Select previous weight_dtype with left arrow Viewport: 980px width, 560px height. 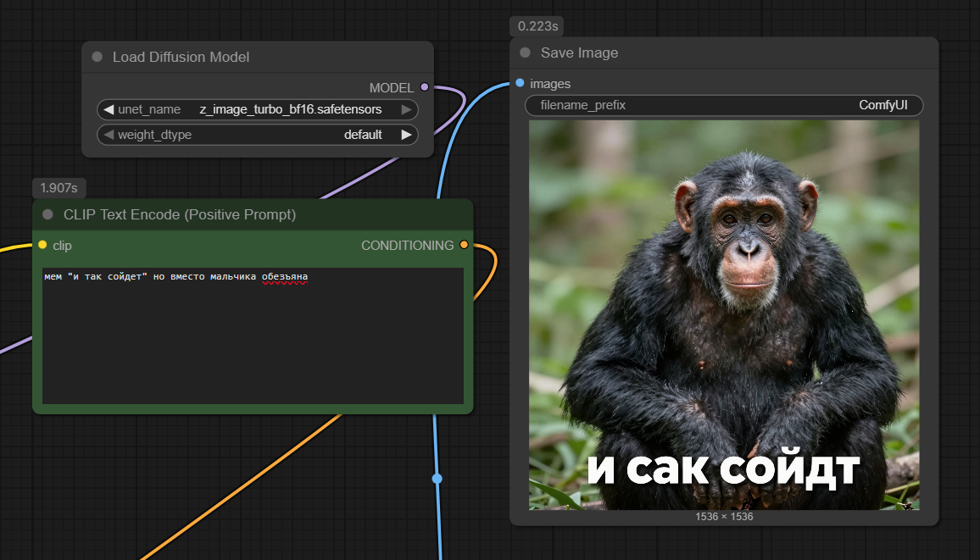[x=109, y=135]
